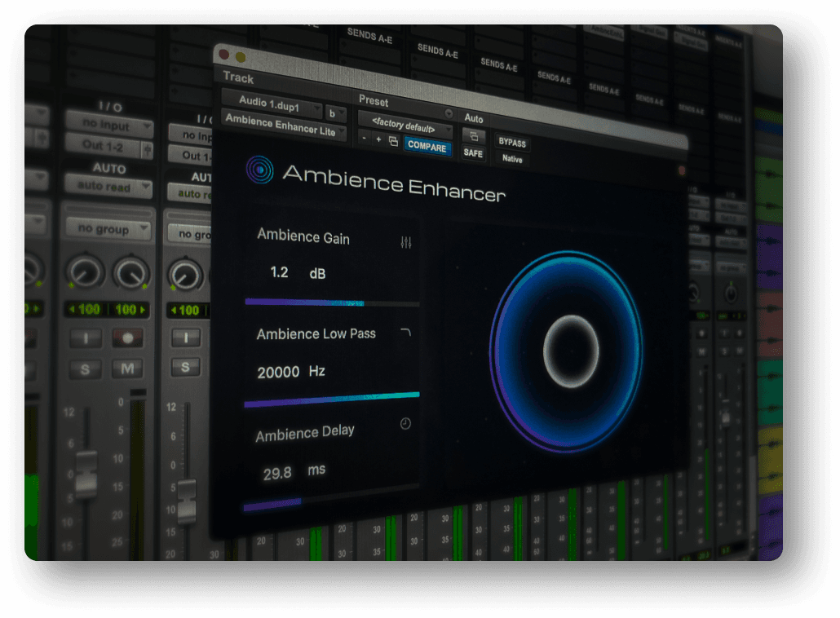This screenshot has height=618, width=840.
Task: Click the right pan value '100' with right arrow
Action: pos(130,310)
